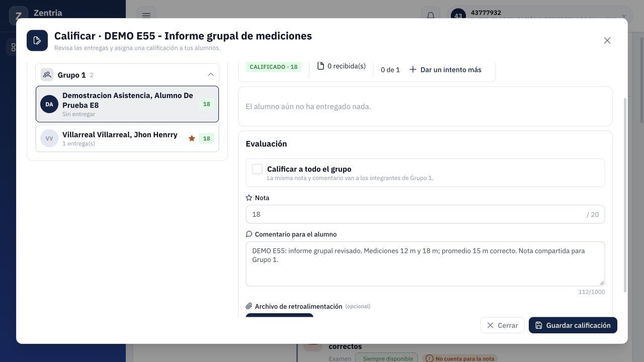The height and width of the screenshot is (362, 644).
Task: Click the star icon on Villarreal's row
Action: (x=192, y=138)
